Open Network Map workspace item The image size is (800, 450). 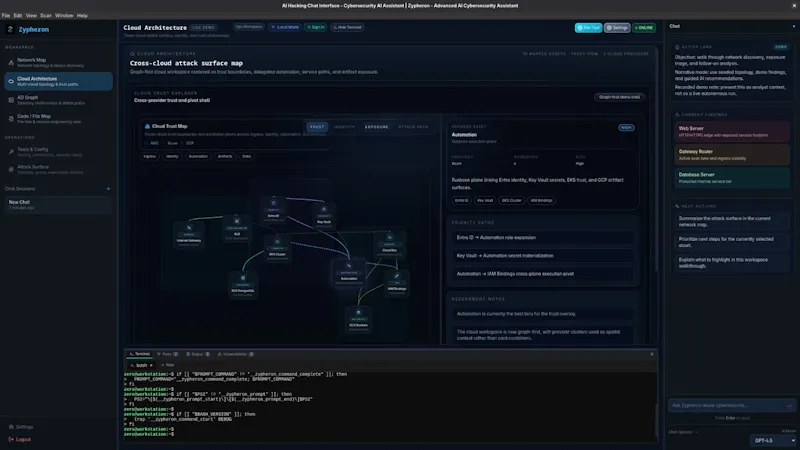58,63
